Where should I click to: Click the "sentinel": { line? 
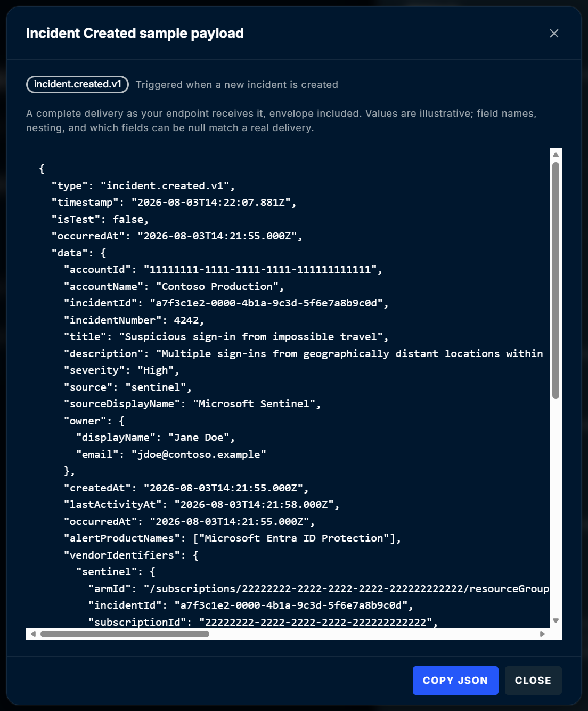pyautogui.click(x=116, y=572)
